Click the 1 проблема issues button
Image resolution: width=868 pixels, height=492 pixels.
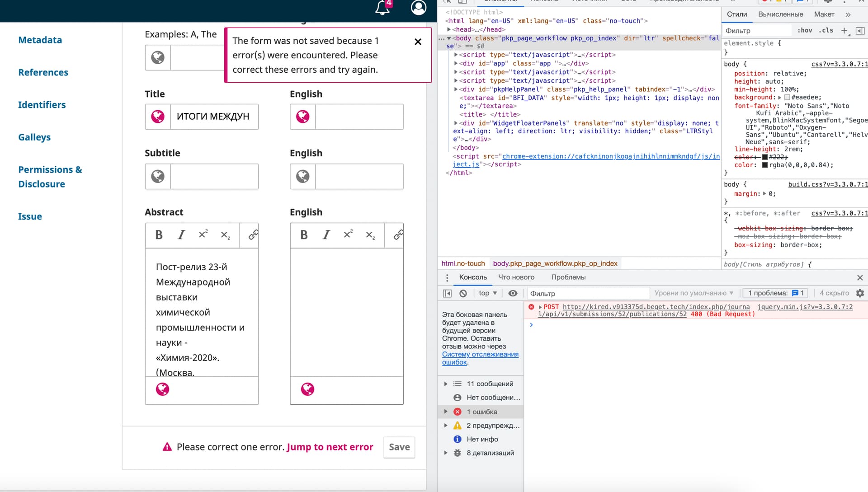pos(776,293)
